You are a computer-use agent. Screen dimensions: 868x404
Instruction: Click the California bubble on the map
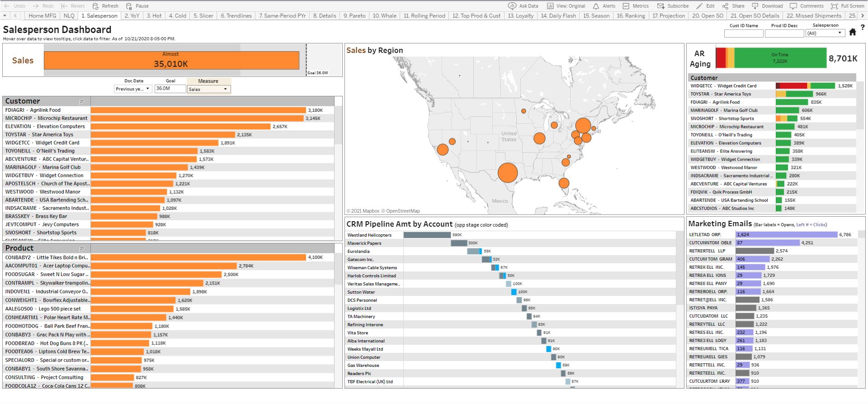443,149
